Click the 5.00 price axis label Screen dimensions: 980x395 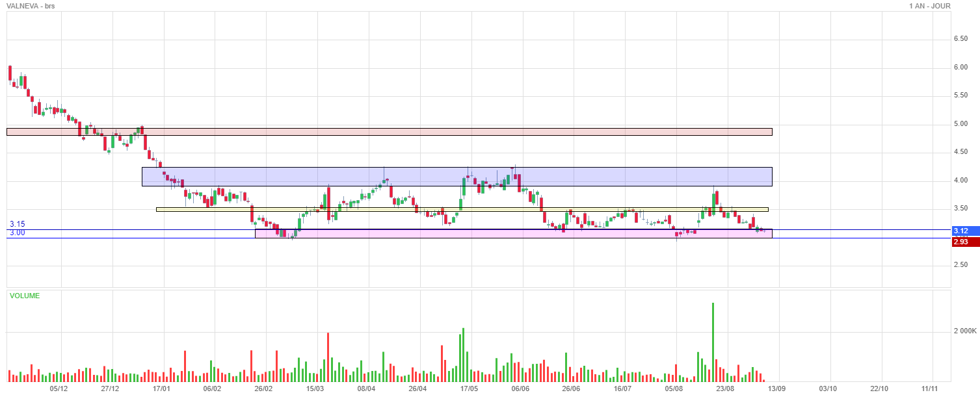click(x=960, y=124)
